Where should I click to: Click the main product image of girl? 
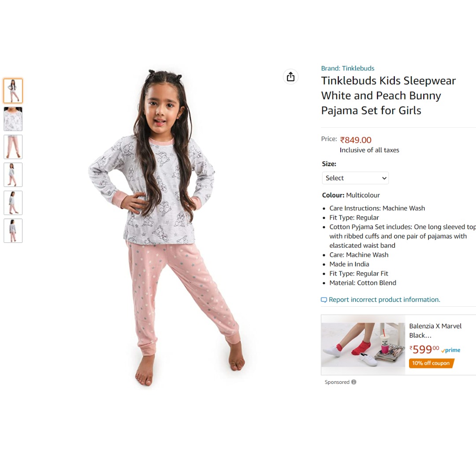point(166,228)
